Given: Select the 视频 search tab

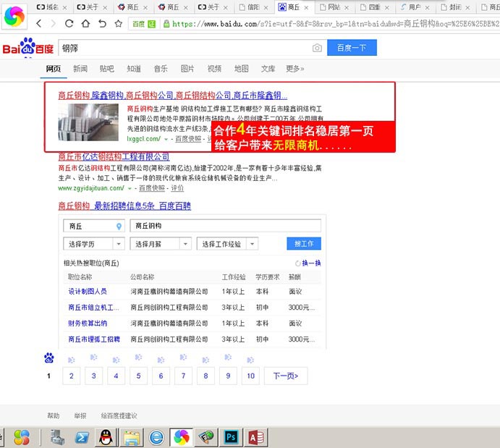Looking at the screenshot, I should pyautogui.click(x=214, y=69).
